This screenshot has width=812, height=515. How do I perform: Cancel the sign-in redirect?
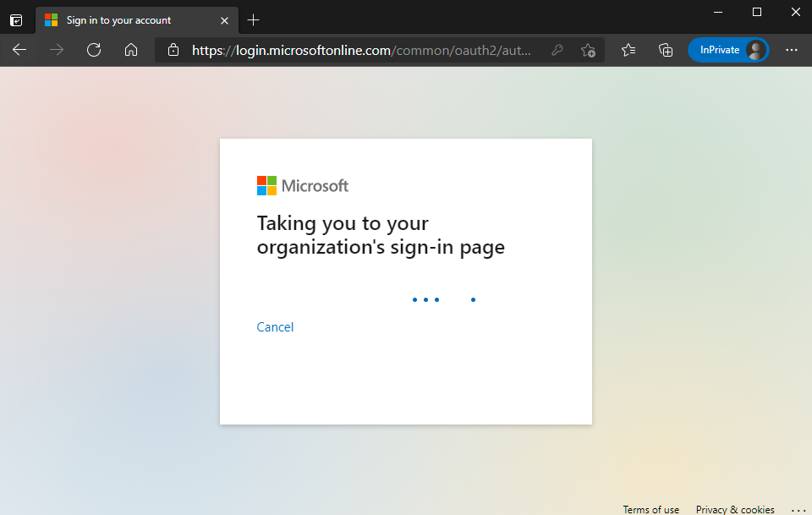275,327
